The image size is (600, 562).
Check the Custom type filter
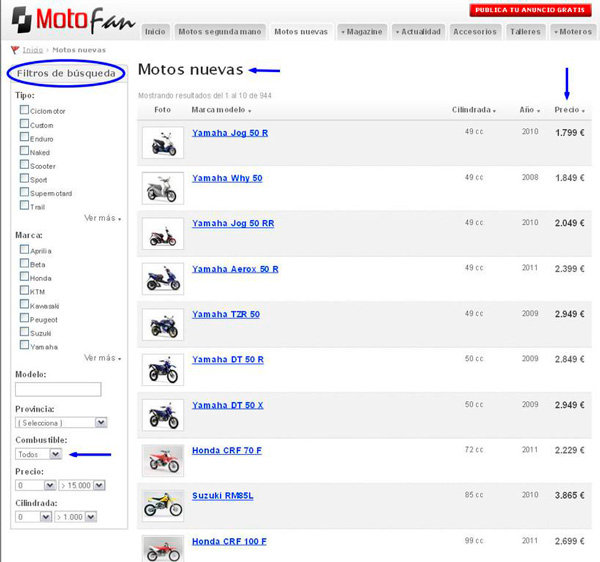point(24,124)
